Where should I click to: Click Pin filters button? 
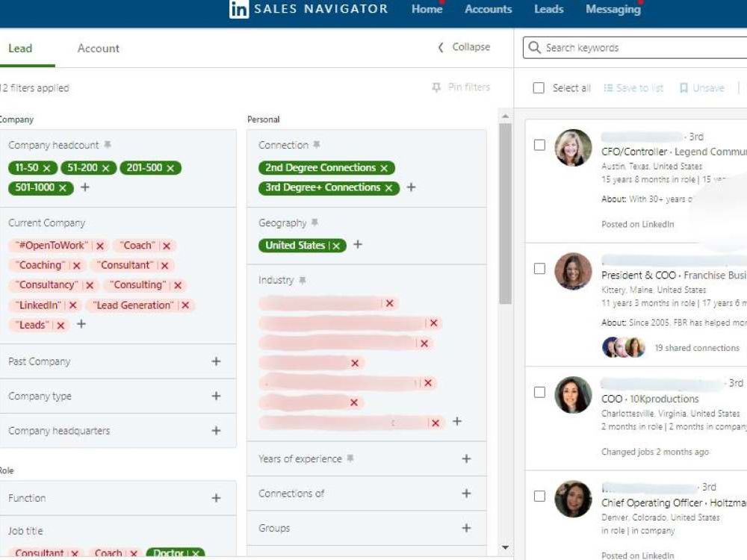click(461, 87)
